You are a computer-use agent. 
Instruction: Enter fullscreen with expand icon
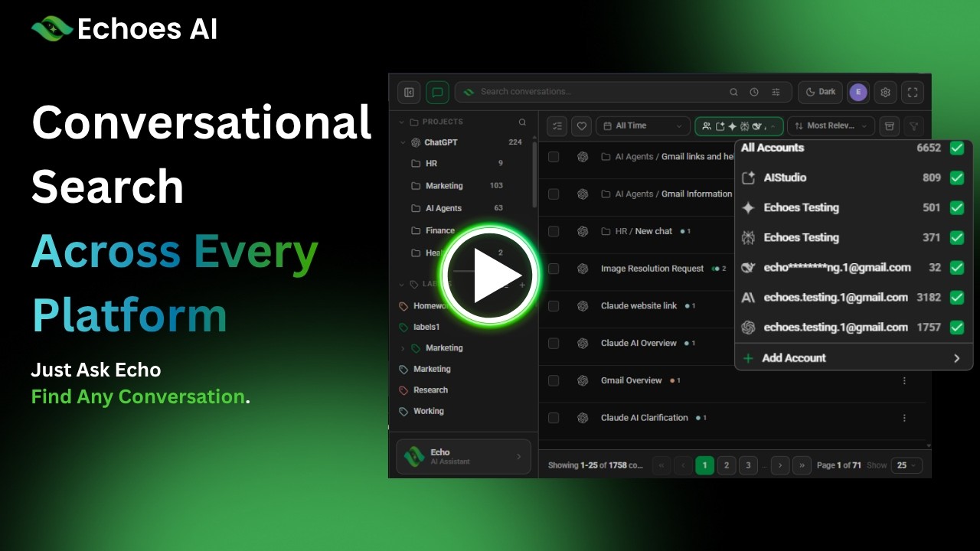913,93
